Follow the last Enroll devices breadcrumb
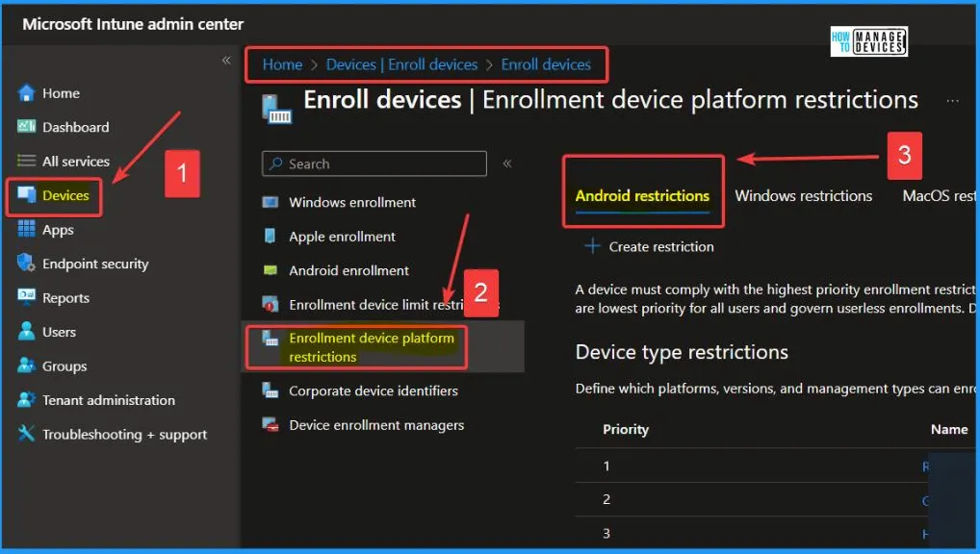Viewport: 980px width, 554px height. coord(546,64)
